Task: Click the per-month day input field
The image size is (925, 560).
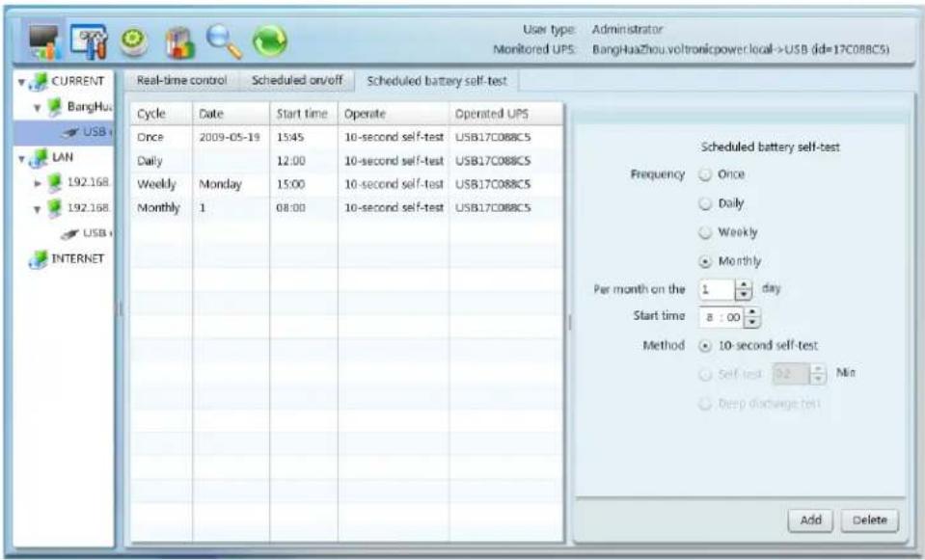Action: [718, 289]
